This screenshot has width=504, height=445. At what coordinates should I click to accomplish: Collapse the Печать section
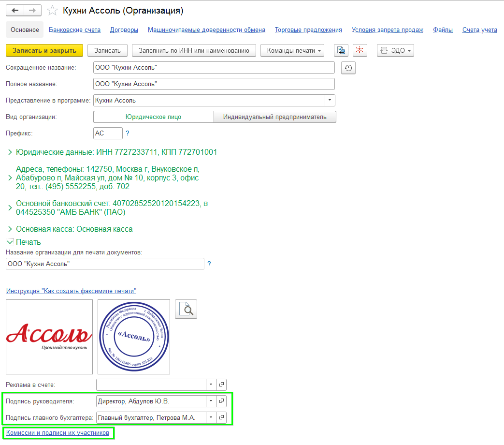tap(10, 242)
